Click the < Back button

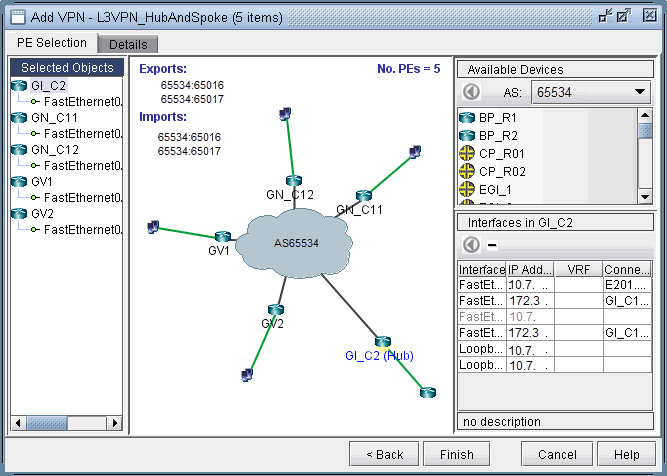click(x=385, y=454)
